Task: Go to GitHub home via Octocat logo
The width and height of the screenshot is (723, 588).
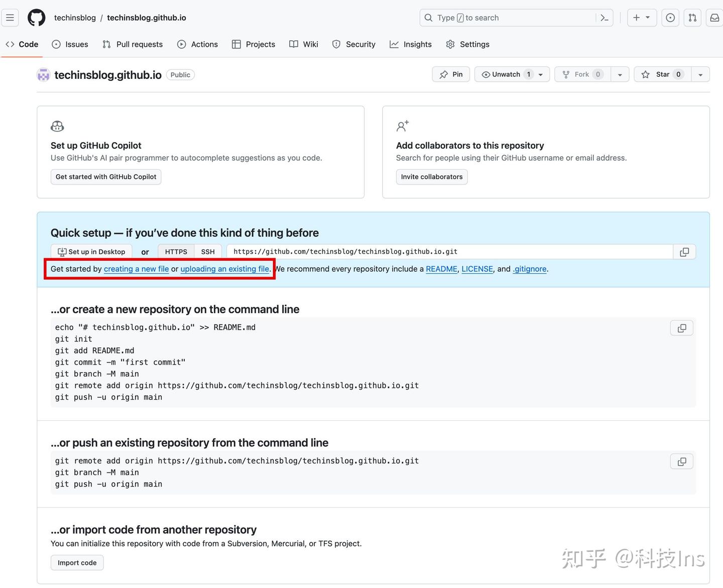Action: [x=36, y=18]
